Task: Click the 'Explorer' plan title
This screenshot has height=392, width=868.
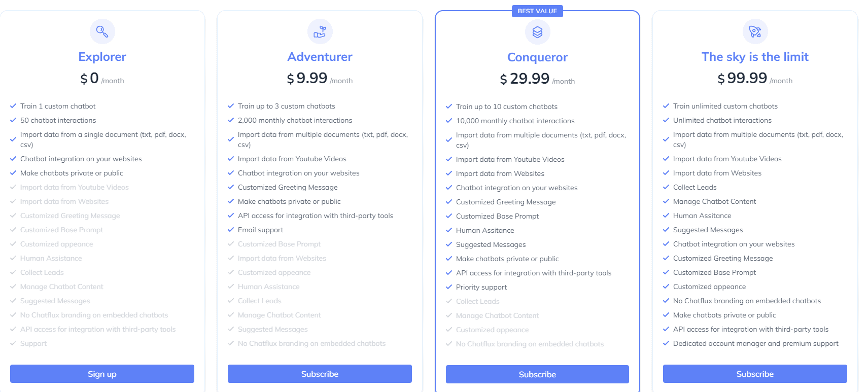Action: 102,56
